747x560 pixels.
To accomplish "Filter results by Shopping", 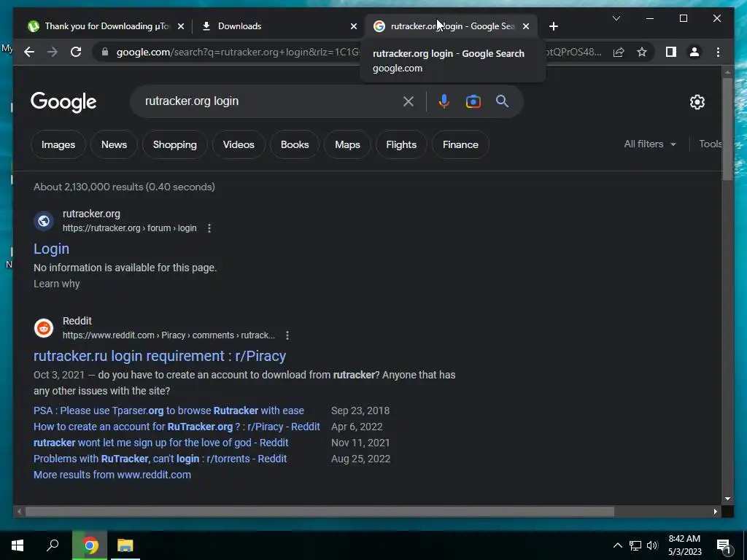I will [x=175, y=144].
